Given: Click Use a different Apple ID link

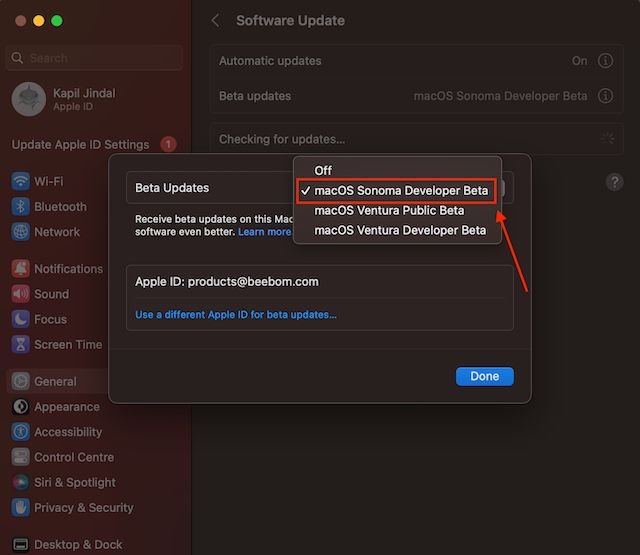Looking at the screenshot, I should coord(236,315).
